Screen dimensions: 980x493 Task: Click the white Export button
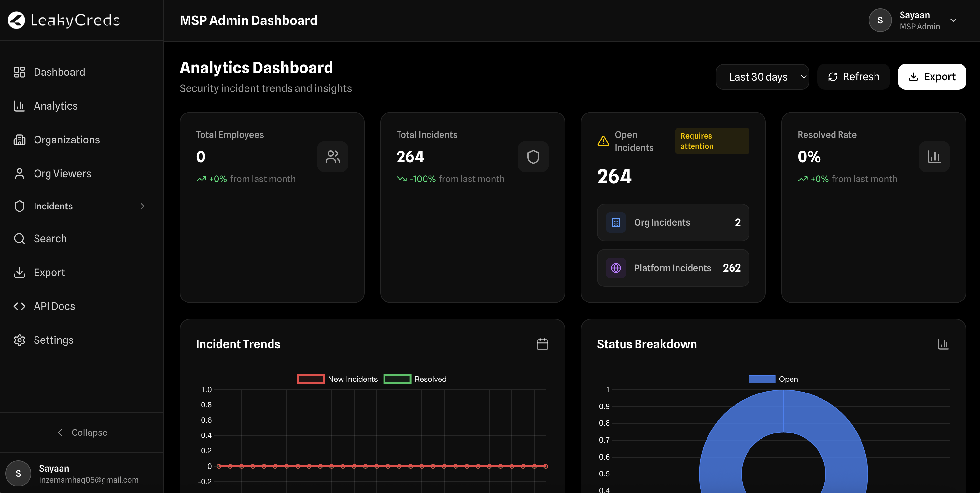click(932, 77)
